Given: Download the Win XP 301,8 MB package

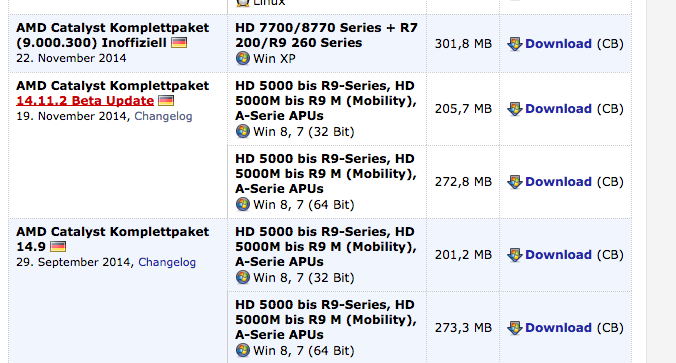Looking at the screenshot, I should pos(558,44).
